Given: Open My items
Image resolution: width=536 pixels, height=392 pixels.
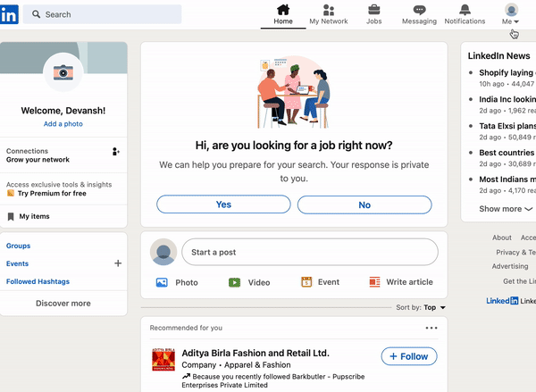Looking at the screenshot, I should [35, 216].
